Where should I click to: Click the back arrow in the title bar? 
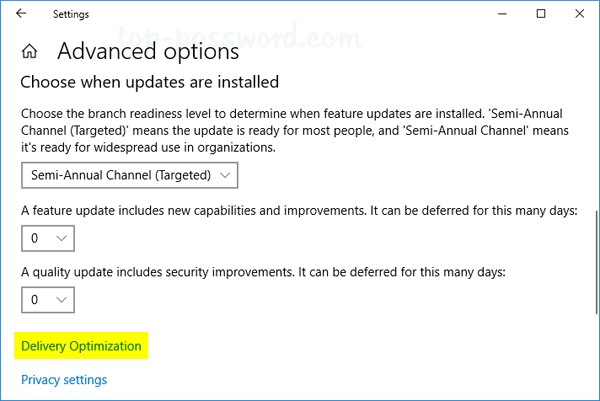(x=21, y=14)
